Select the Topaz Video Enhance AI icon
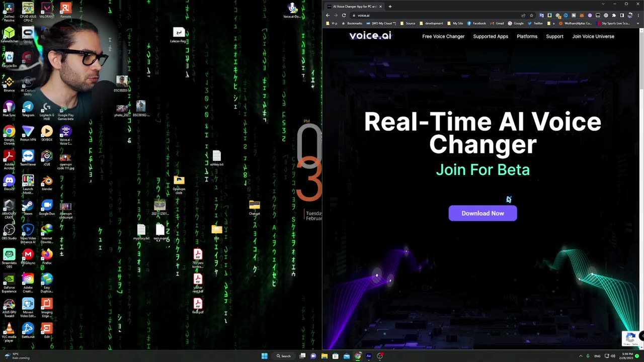The height and width of the screenshot is (362, 644). click(x=28, y=234)
